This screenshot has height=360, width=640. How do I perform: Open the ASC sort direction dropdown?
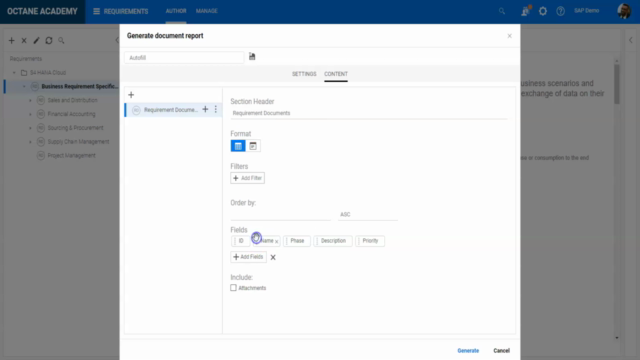[x=368, y=214]
